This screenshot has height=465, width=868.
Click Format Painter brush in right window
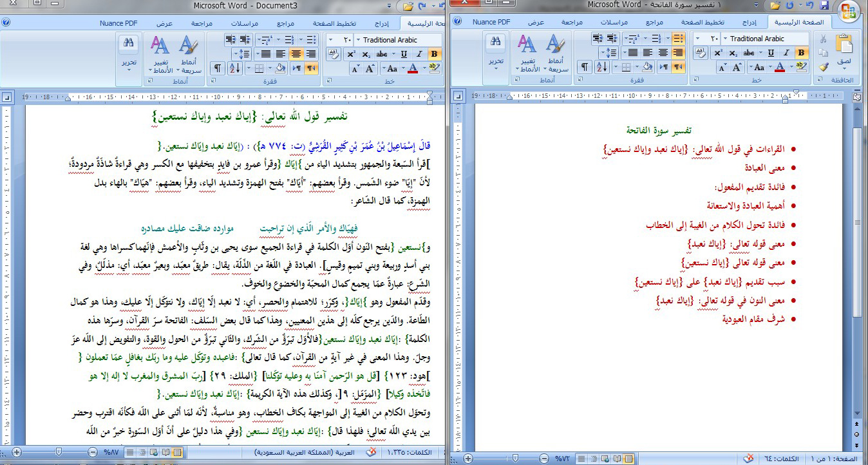pyautogui.click(x=823, y=67)
